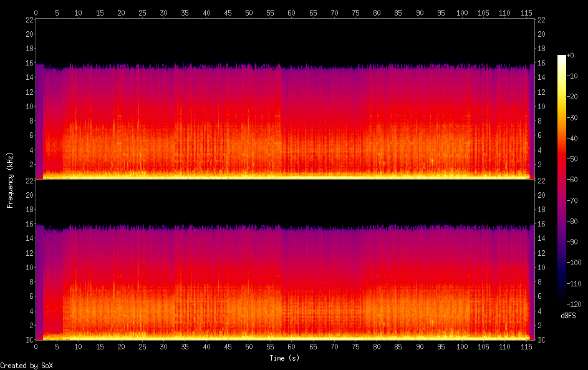Select the '-70' label on the dBFS scale
Image resolution: width=588 pixels, height=370 pixels.
coord(572,200)
